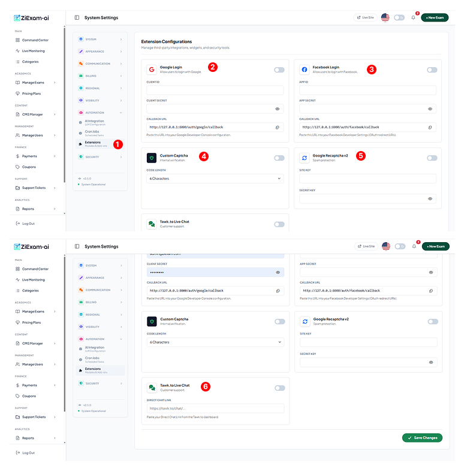Copy the Google callback URL

[278, 127]
